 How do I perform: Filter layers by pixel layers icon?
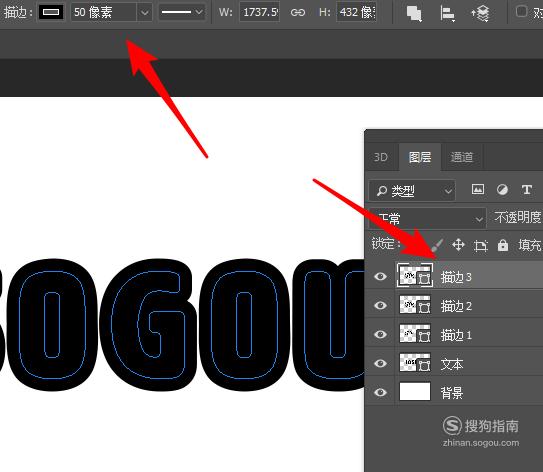[x=478, y=189]
